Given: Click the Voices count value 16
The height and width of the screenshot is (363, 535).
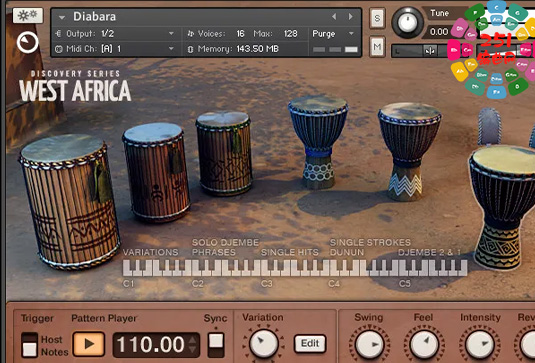Looking at the screenshot, I should coord(241,33).
